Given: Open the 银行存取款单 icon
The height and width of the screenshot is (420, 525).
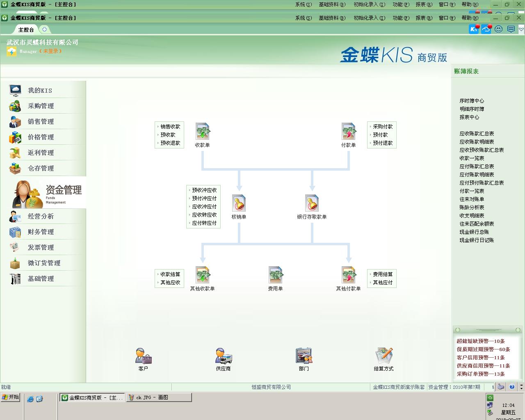Looking at the screenshot, I should click(x=312, y=203).
